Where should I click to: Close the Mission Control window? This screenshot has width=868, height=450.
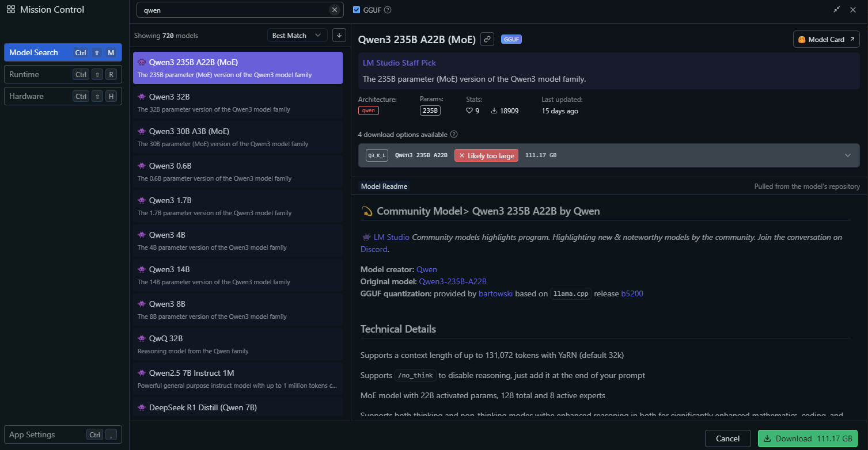click(x=853, y=10)
